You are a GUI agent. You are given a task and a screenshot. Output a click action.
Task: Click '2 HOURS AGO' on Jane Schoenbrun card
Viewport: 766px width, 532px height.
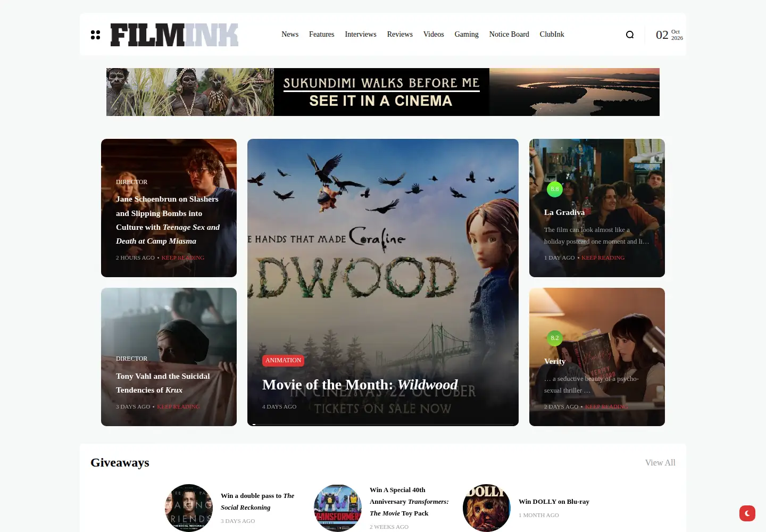pyautogui.click(x=135, y=257)
